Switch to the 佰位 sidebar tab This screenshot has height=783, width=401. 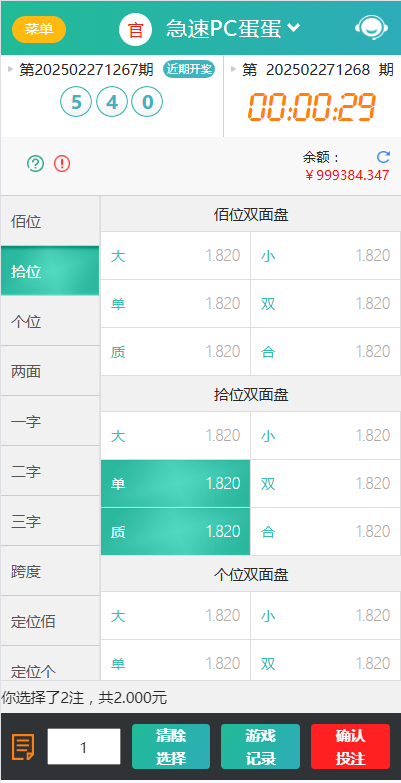[x=50, y=221]
